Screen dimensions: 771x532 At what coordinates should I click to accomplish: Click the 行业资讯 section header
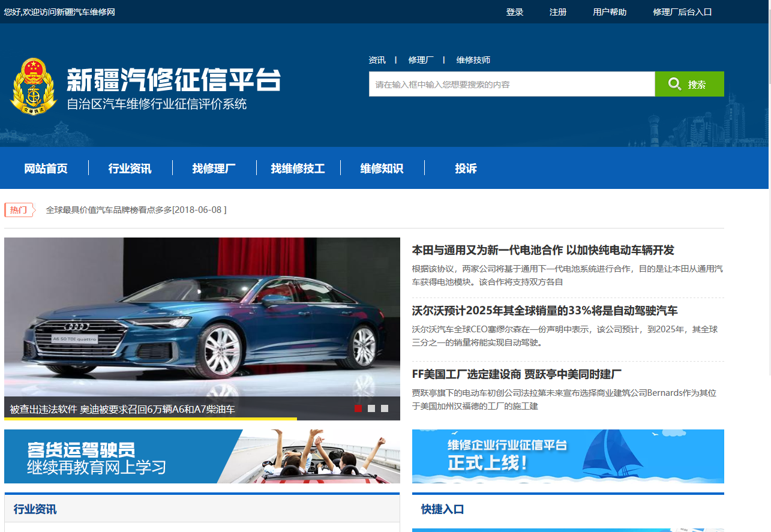coord(35,509)
